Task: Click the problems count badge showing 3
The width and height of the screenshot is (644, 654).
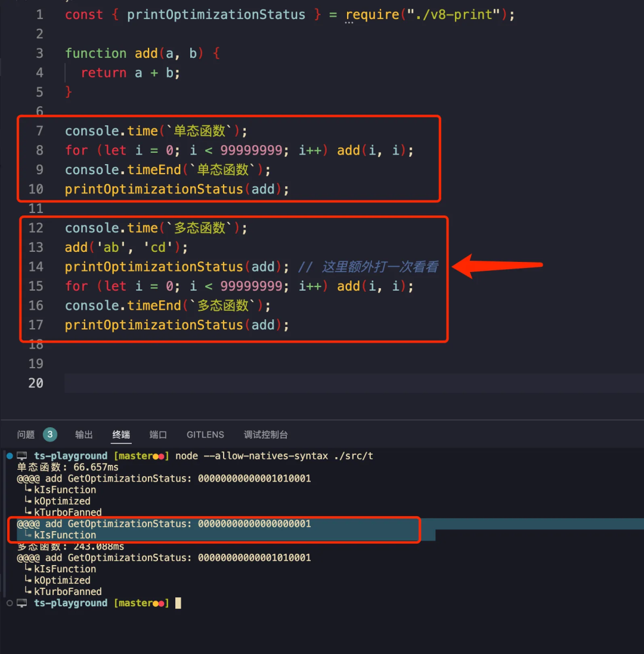Action: (50, 434)
